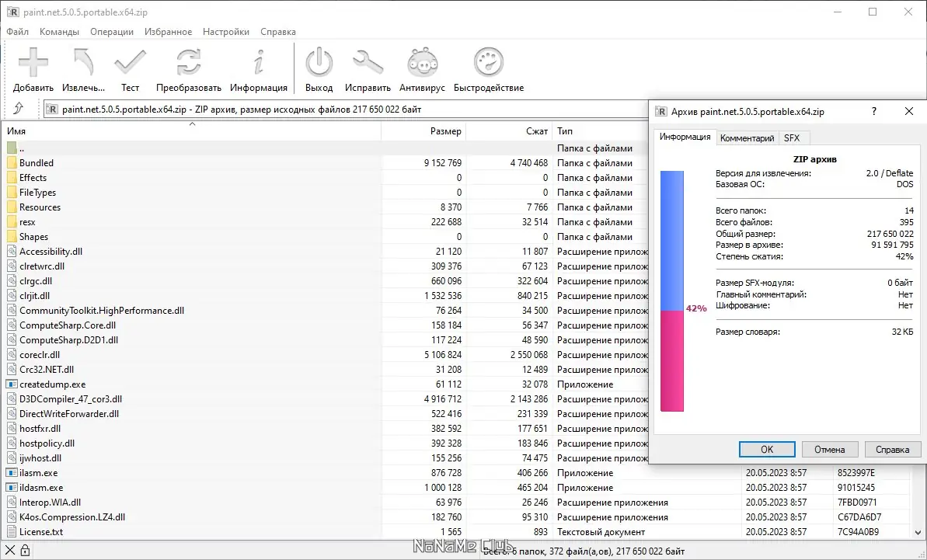The image size is (927, 560).
Task: Click the Извлечь (Extract) toolbar icon
Action: (83, 62)
